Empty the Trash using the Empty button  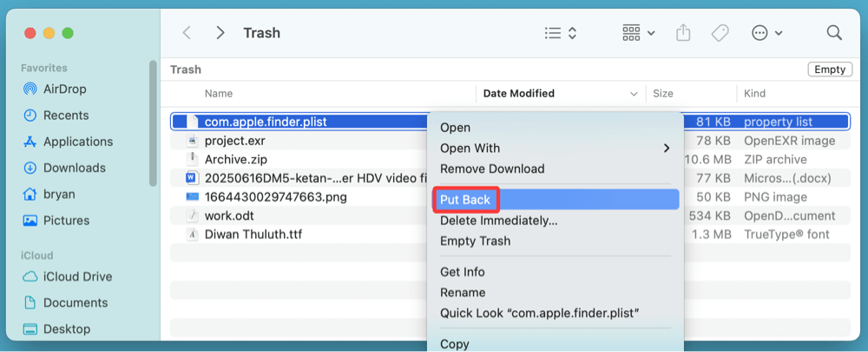pos(830,70)
